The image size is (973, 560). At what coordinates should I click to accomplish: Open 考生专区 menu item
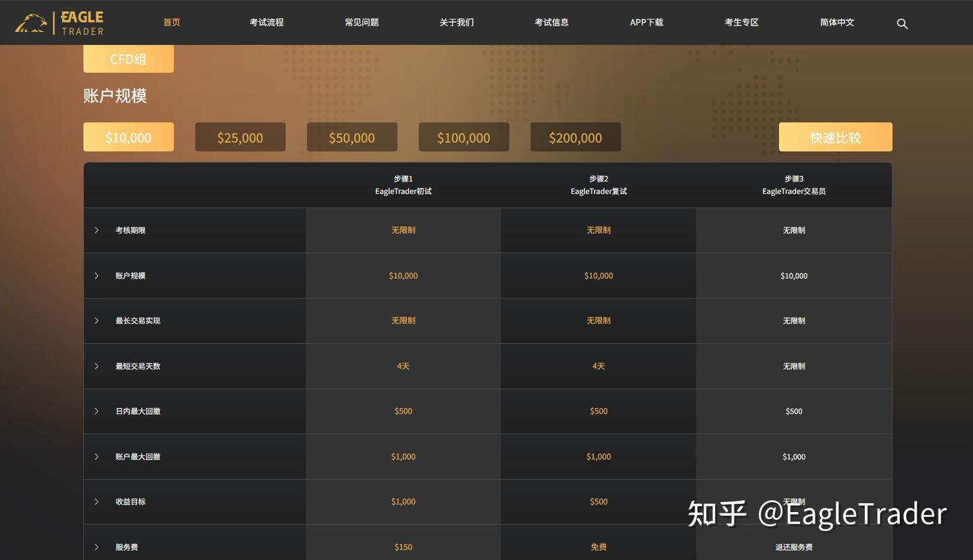coord(742,22)
